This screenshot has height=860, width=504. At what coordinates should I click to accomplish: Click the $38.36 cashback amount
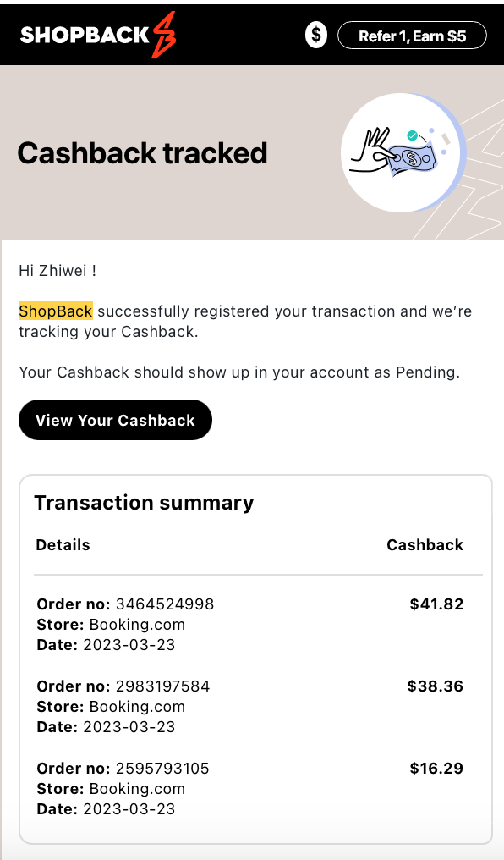point(436,686)
